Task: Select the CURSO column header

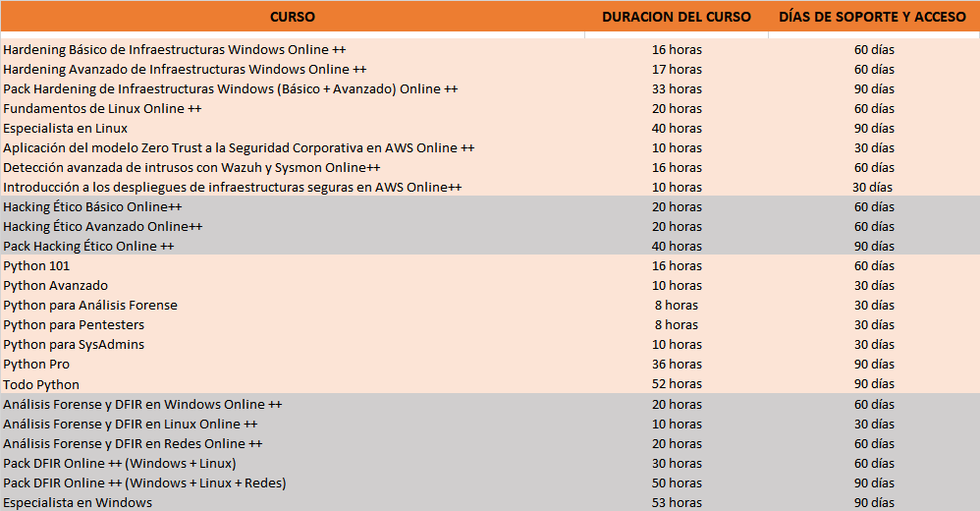Action: pyautogui.click(x=293, y=17)
